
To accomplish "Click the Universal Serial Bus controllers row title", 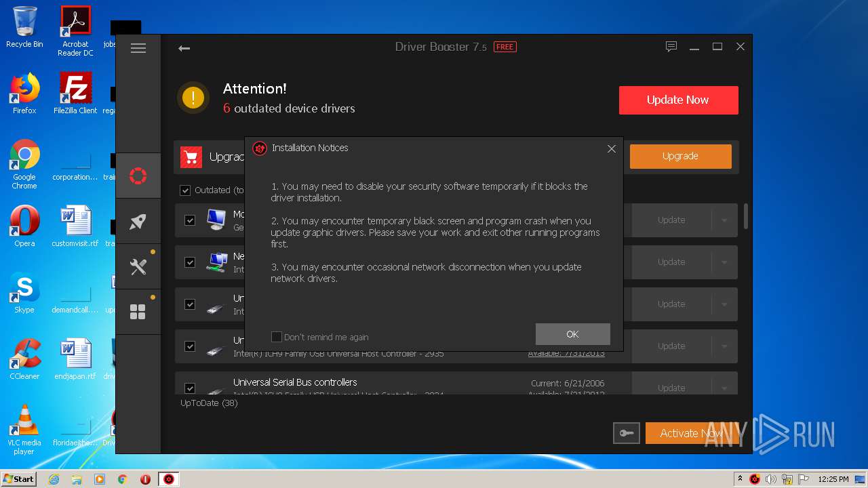I will click(295, 382).
